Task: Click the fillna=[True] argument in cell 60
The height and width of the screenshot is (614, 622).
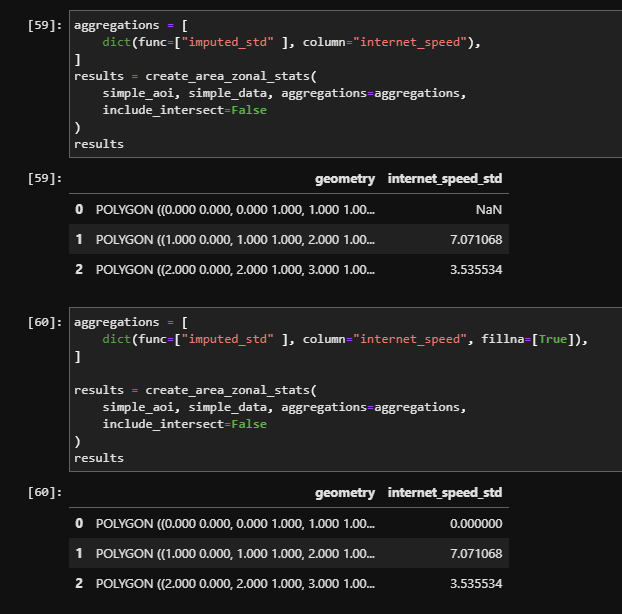Action: [x=528, y=339]
